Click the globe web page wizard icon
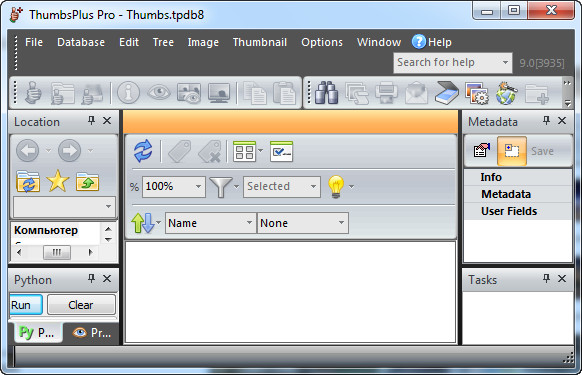The image size is (582, 375). [x=506, y=93]
